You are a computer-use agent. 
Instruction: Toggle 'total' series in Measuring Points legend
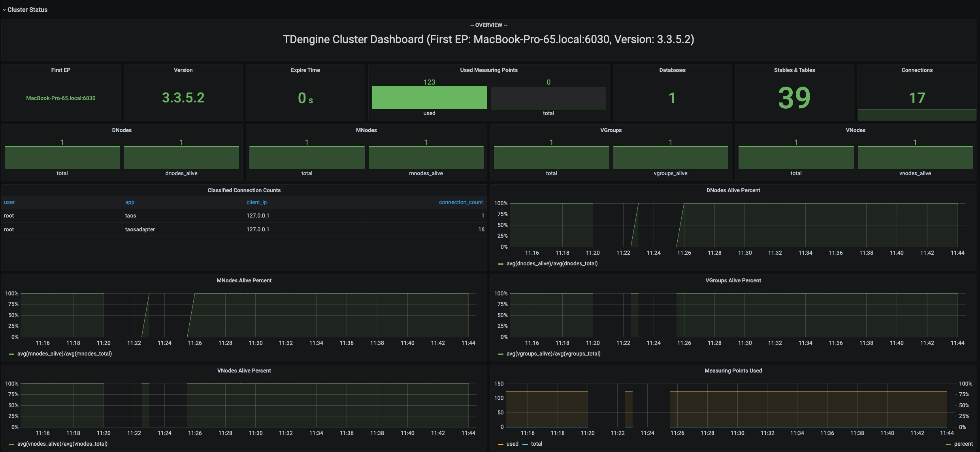tap(536, 444)
